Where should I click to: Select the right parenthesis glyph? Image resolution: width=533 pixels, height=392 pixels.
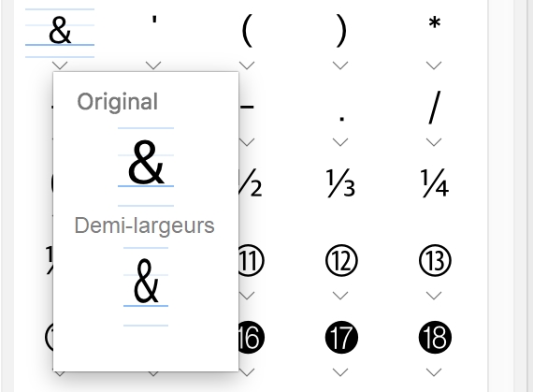click(x=340, y=31)
